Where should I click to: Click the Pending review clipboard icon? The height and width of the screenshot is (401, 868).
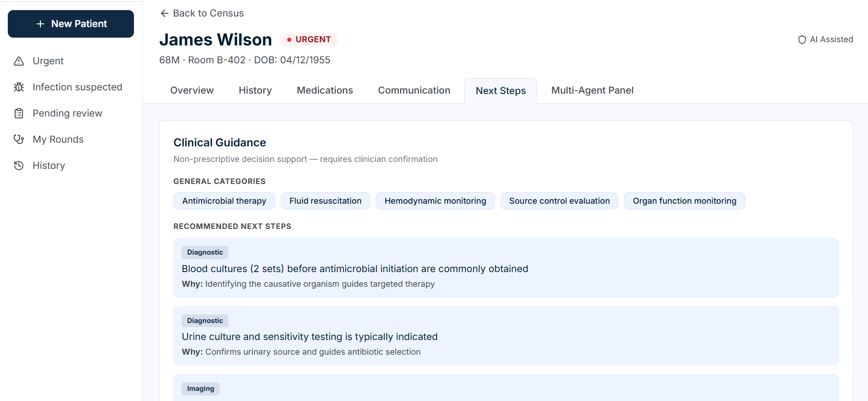(19, 113)
